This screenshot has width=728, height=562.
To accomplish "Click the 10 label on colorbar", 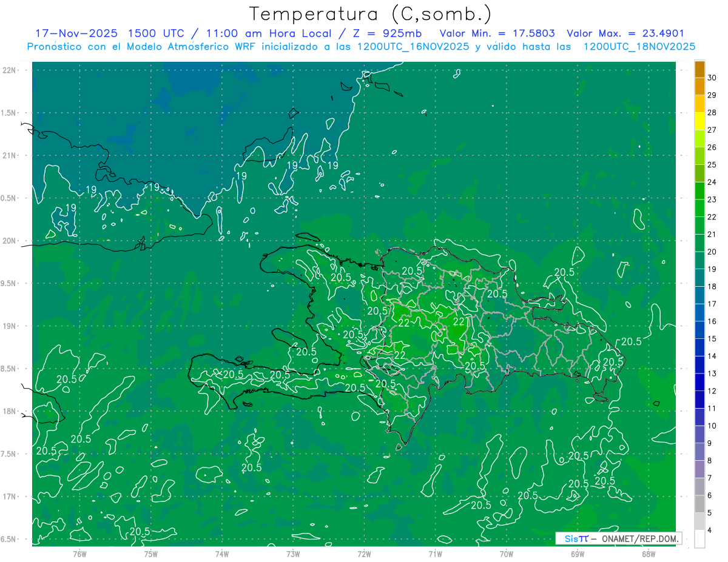I will (712, 426).
